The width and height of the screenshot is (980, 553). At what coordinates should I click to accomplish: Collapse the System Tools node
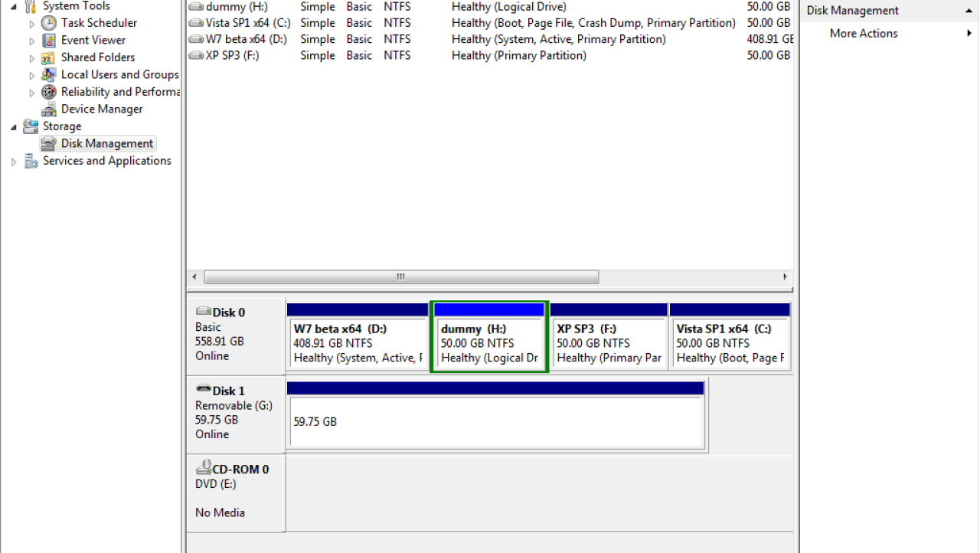[x=14, y=6]
